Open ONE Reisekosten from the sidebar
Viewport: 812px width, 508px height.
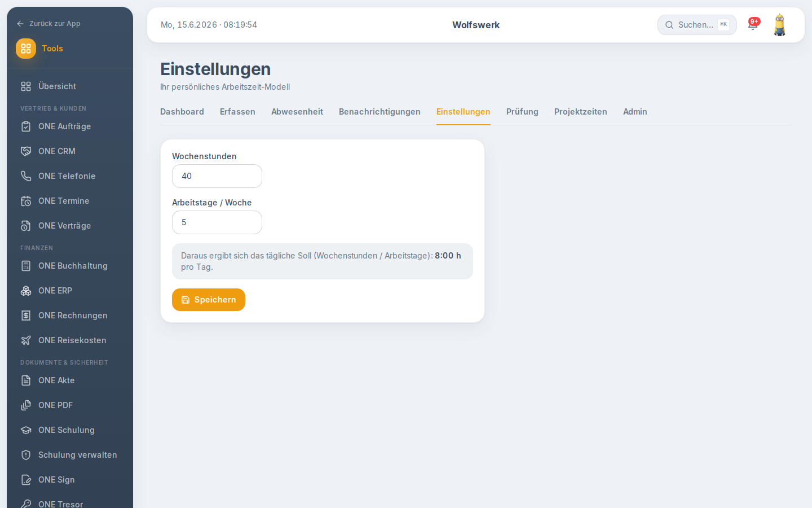(70, 340)
